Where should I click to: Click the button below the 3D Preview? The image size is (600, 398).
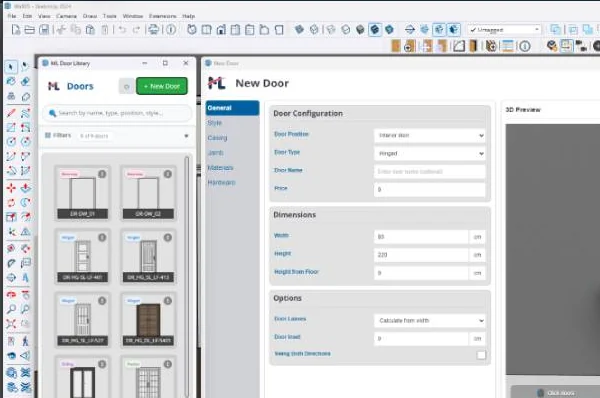(556, 393)
